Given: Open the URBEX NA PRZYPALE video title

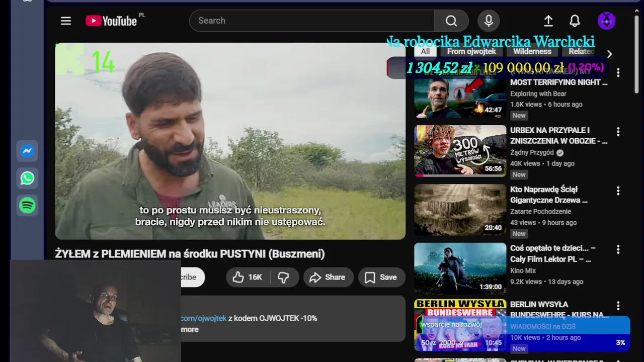Looking at the screenshot, I should coord(558,136).
